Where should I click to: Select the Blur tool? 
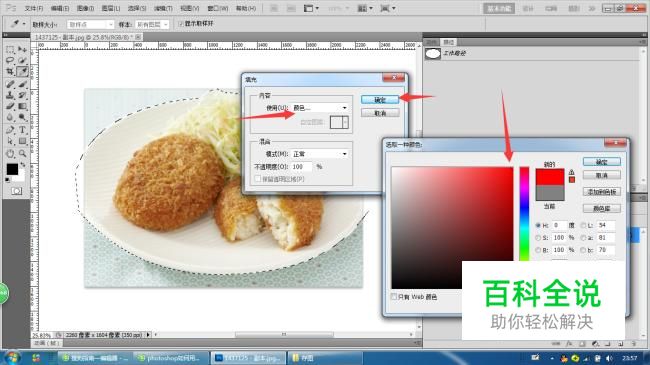point(10,118)
